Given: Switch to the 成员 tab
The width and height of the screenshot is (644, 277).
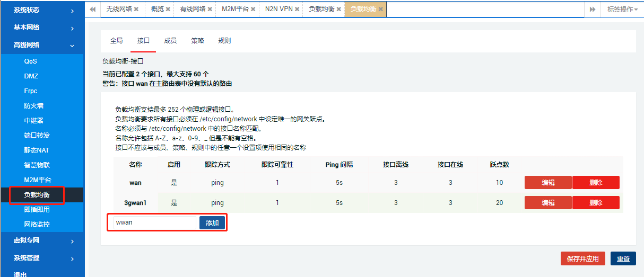Looking at the screenshot, I should pyautogui.click(x=170, y=41).
